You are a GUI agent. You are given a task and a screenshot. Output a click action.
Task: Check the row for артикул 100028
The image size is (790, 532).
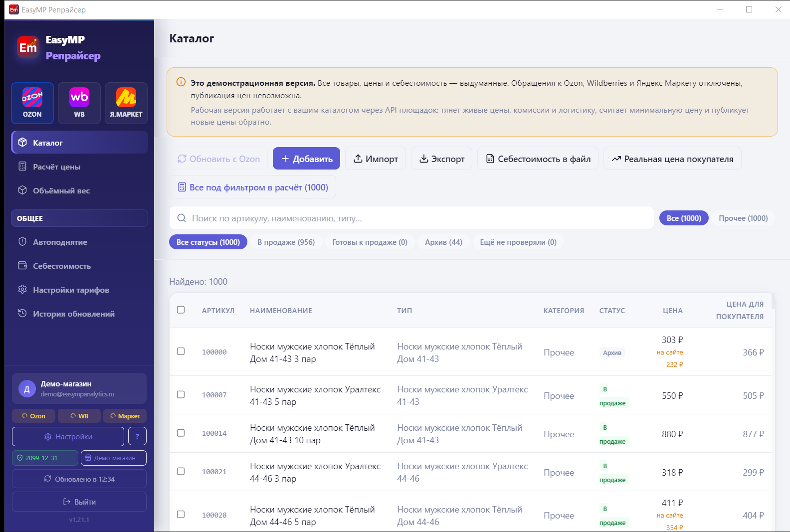(x=181, y=514)
